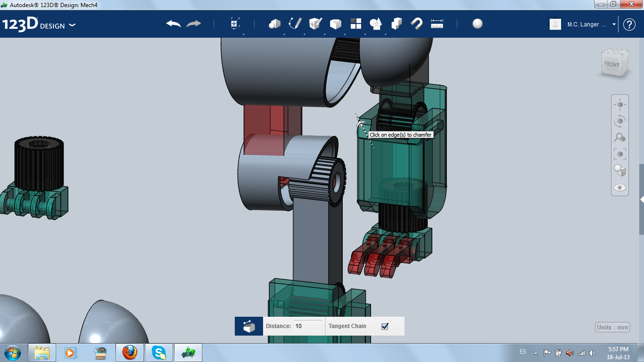Click the Fit to view tool
Screen dimensions: 644x362
[620, 154]
